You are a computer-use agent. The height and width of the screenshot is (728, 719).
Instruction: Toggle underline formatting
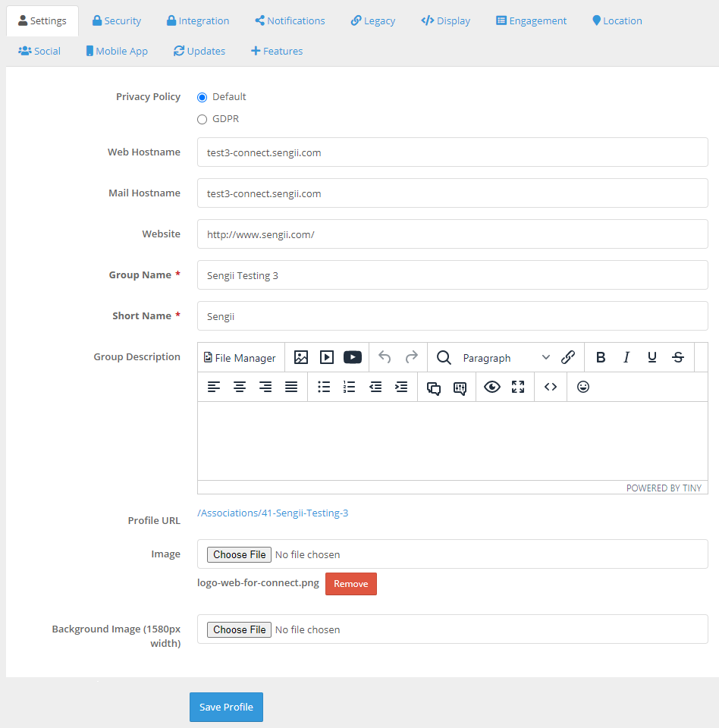(x=652, y=357)
